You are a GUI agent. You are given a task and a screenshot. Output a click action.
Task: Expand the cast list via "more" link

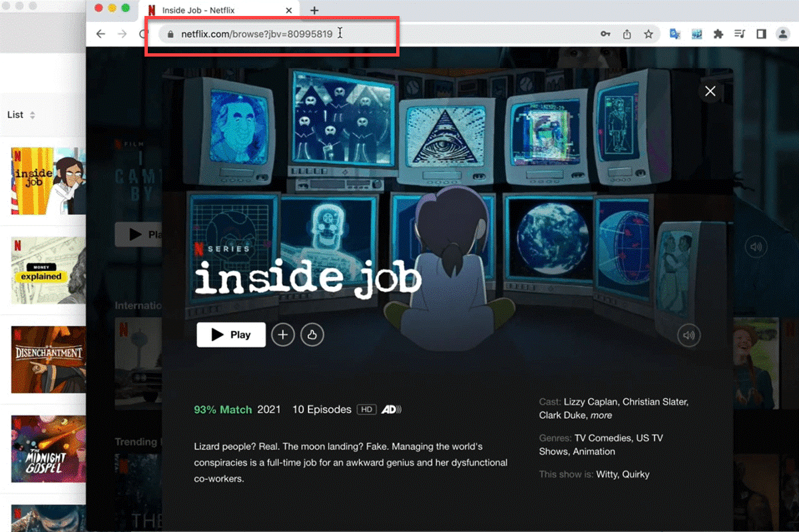click(601, 415)
